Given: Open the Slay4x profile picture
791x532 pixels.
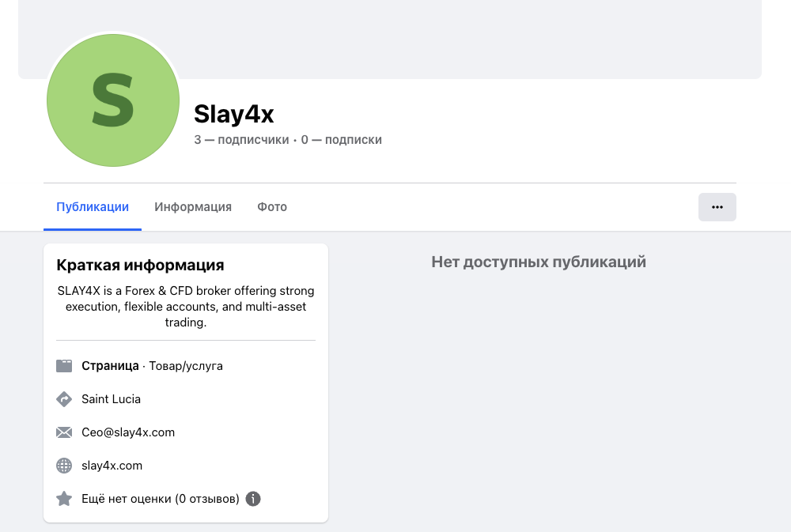Looking at the screenshot, I should pyautogui.click(x=113, y=100).
